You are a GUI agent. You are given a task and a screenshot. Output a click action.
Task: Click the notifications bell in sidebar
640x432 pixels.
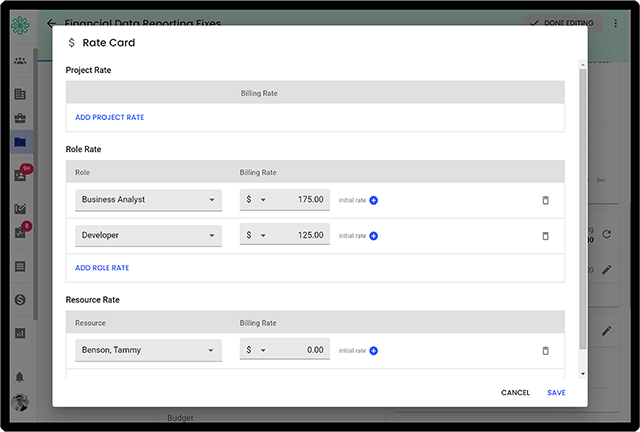tap(20, 377)
